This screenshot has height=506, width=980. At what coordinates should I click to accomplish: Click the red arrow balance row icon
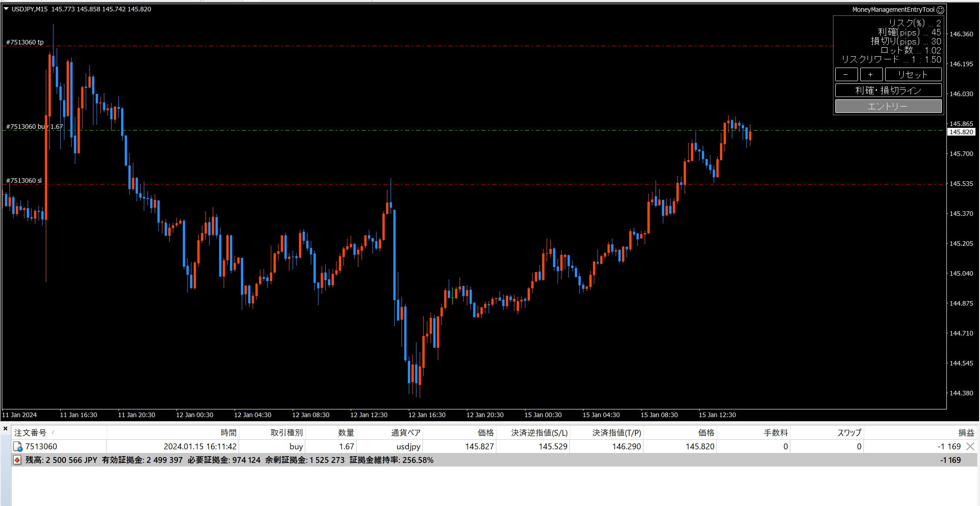17,460
